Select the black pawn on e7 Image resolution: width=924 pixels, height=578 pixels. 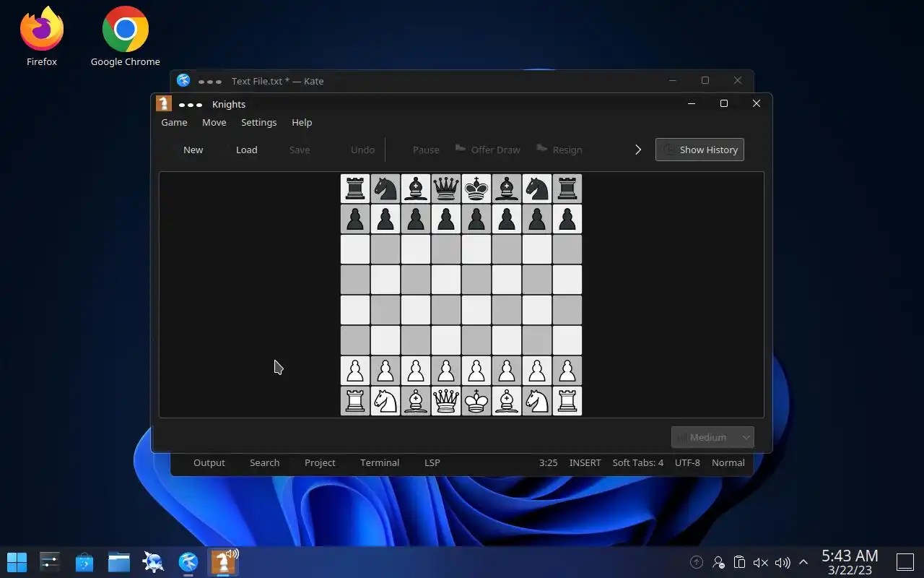point(476,219)
